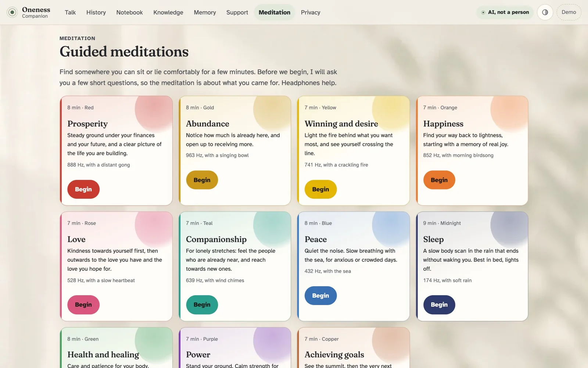Screen dimensions: 588x368
Task: Click the Love card title
Action: pos(76,239)
